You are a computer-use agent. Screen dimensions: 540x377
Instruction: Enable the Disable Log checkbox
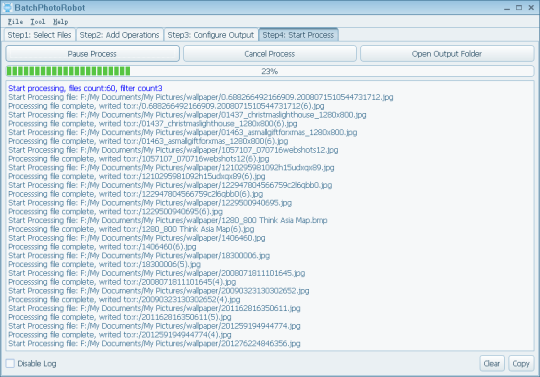(x=10, y=363)
